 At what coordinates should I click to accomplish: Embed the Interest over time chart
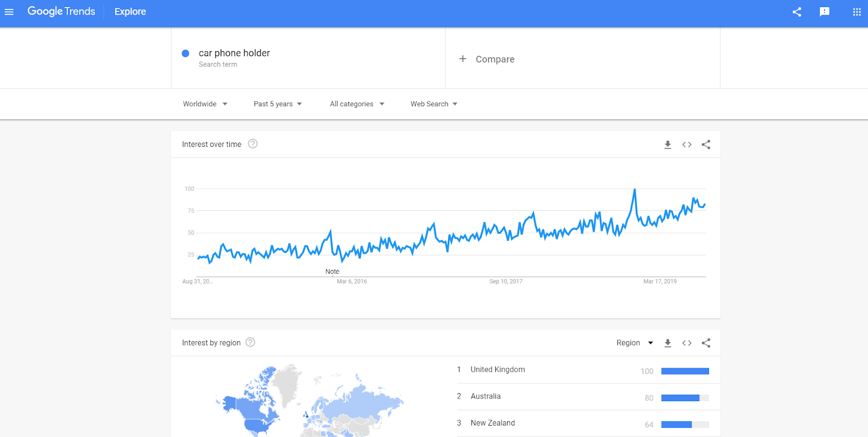click(x=687, y=145)
